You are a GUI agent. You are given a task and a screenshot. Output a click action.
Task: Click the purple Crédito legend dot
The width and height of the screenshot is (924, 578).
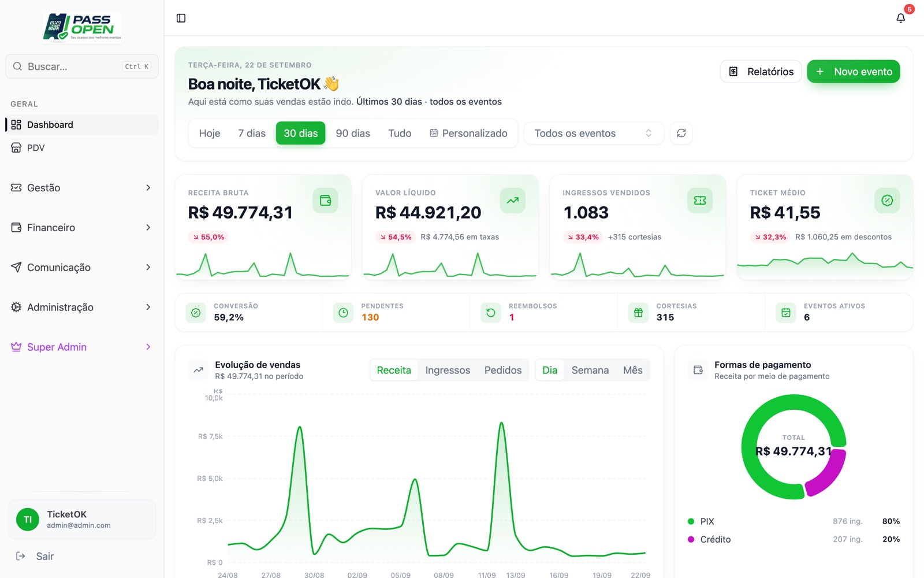(x=691, y=539)
